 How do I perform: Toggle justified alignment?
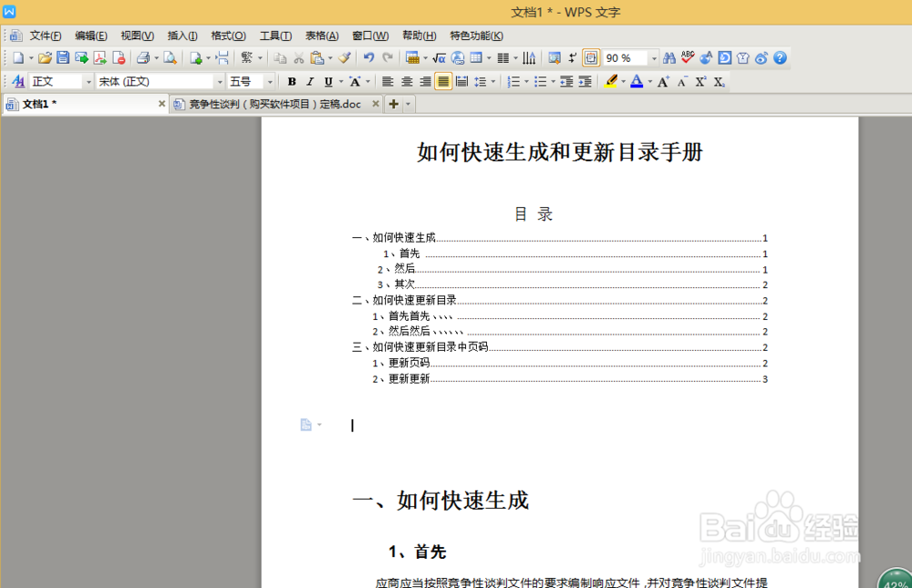443,82
